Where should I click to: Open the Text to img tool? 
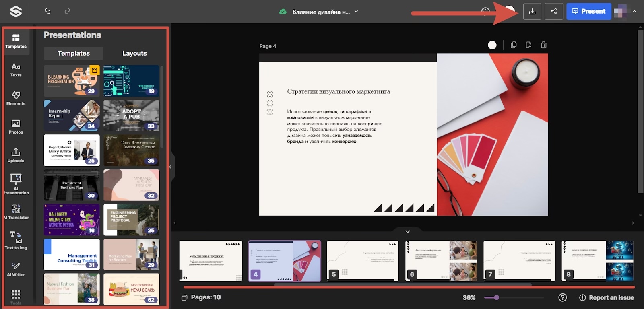click(16, 241)
